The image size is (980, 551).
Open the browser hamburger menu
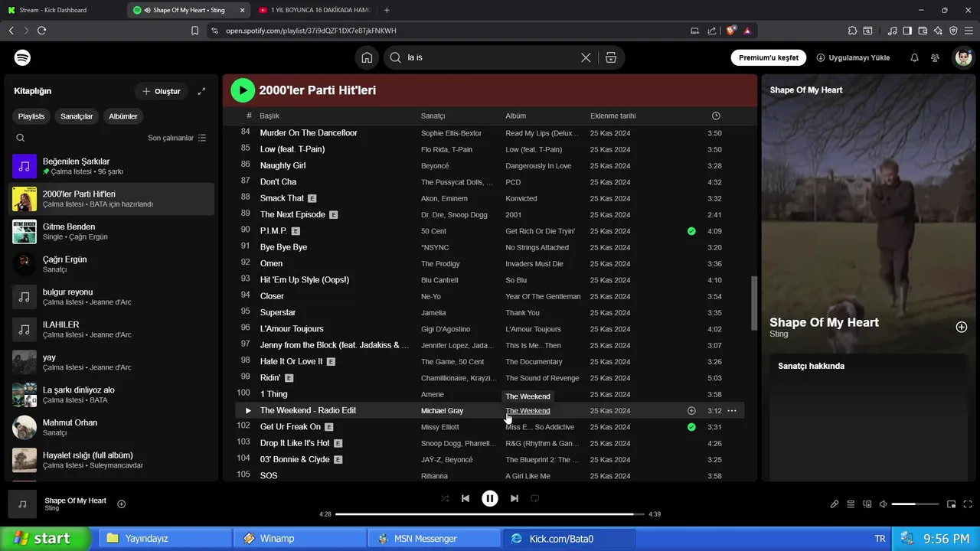click(x=969, y=31)
